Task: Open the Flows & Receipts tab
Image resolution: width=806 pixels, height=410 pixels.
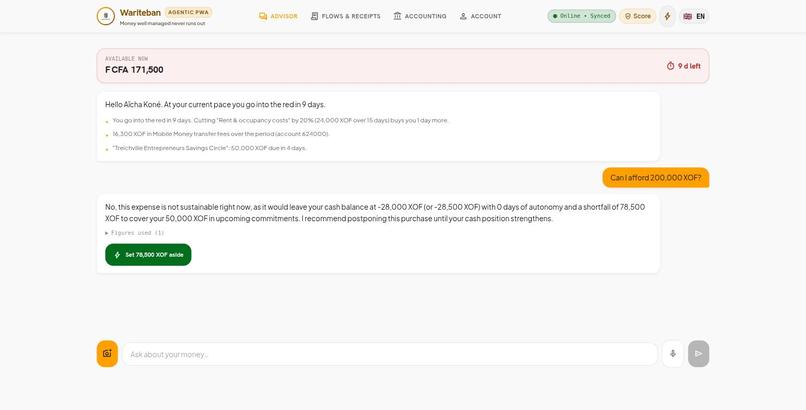Action: click(345, 16)
